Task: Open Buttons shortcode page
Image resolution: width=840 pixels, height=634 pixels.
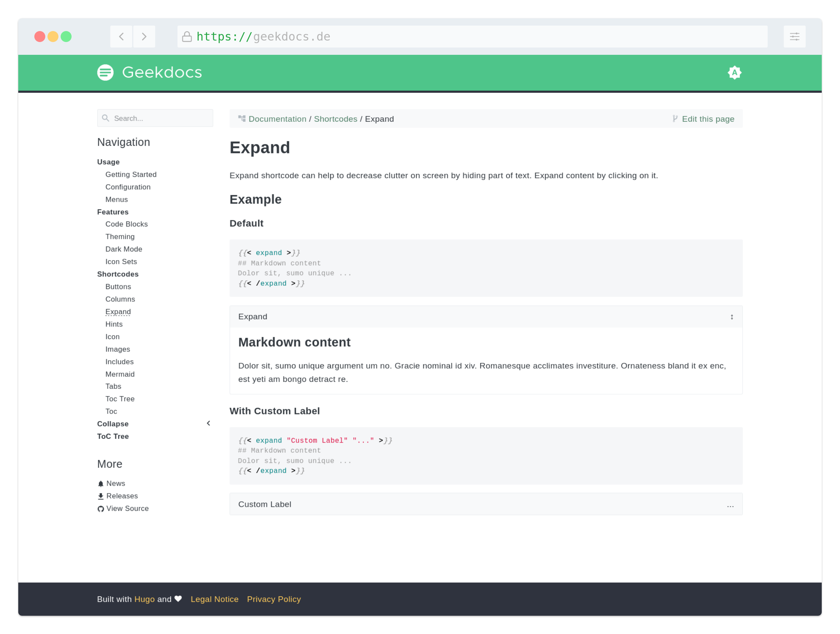Action: [118, 287]
